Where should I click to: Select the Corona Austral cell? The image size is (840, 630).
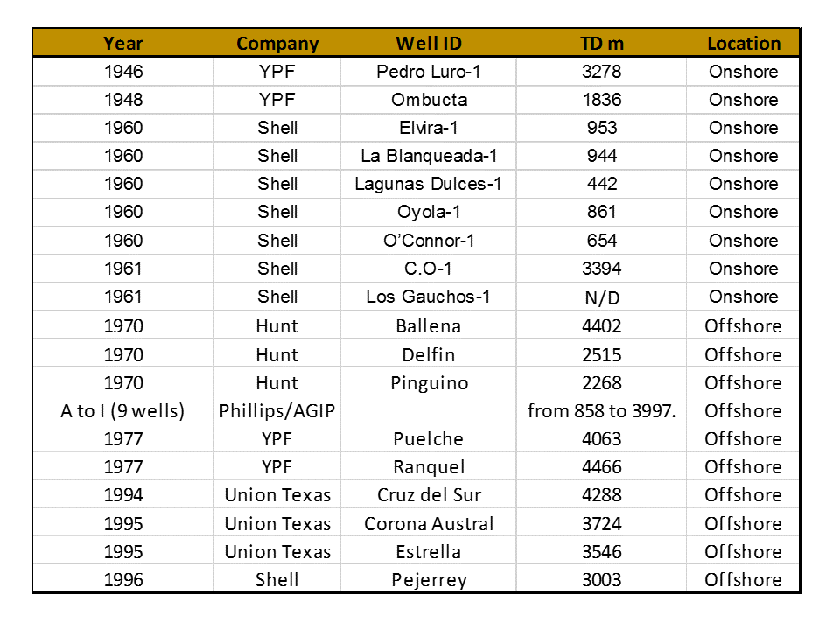point(429,523)
